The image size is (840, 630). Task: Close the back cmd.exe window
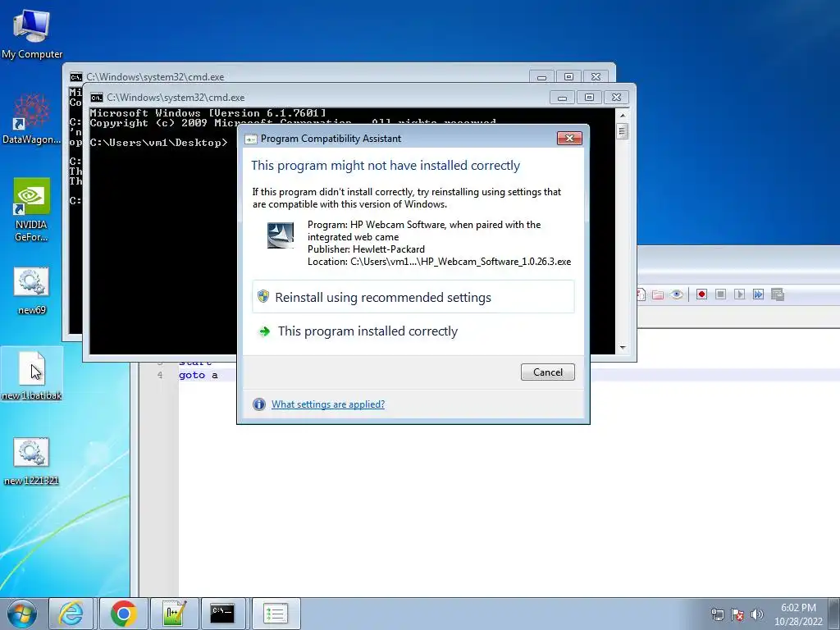click(x=596, y=76)
